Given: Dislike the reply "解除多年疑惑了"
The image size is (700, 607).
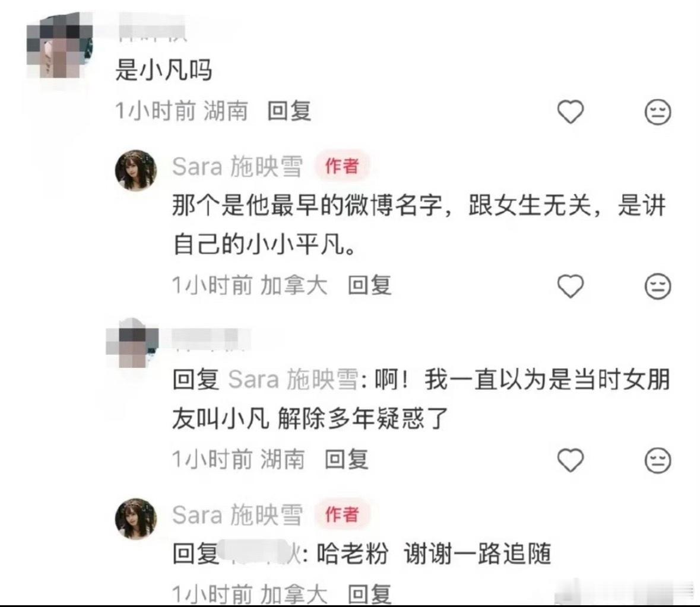Looking at the screenshot, I should tap(658, 460).
